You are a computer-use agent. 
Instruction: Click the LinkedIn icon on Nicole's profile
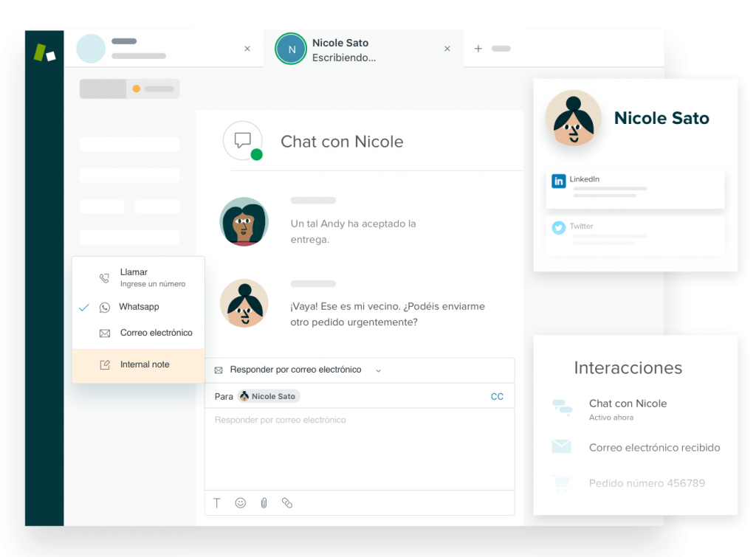[559, 181]
